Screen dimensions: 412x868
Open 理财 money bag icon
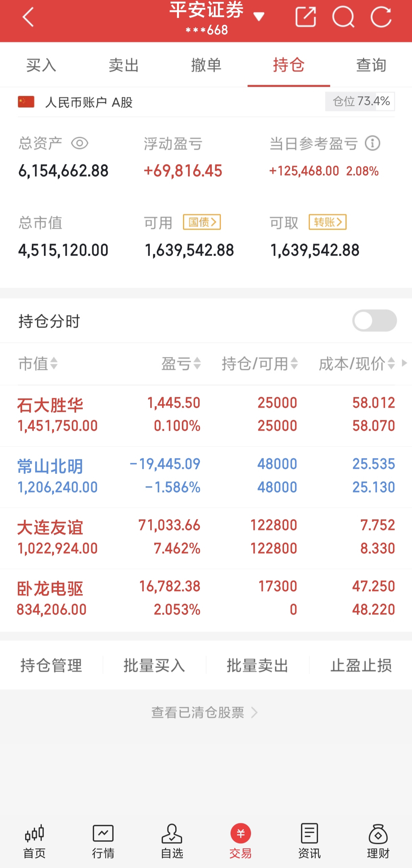pos(378,841)
